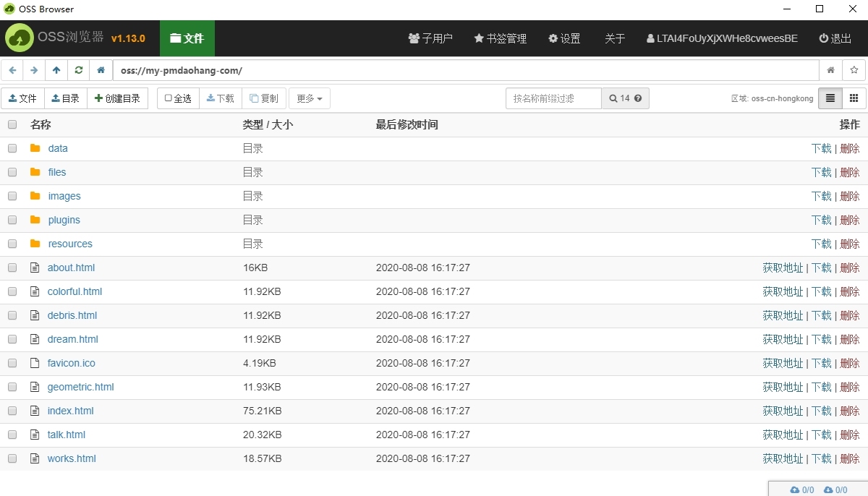Open the debris.html file link
Screen dimensions: 868x496
72,315
